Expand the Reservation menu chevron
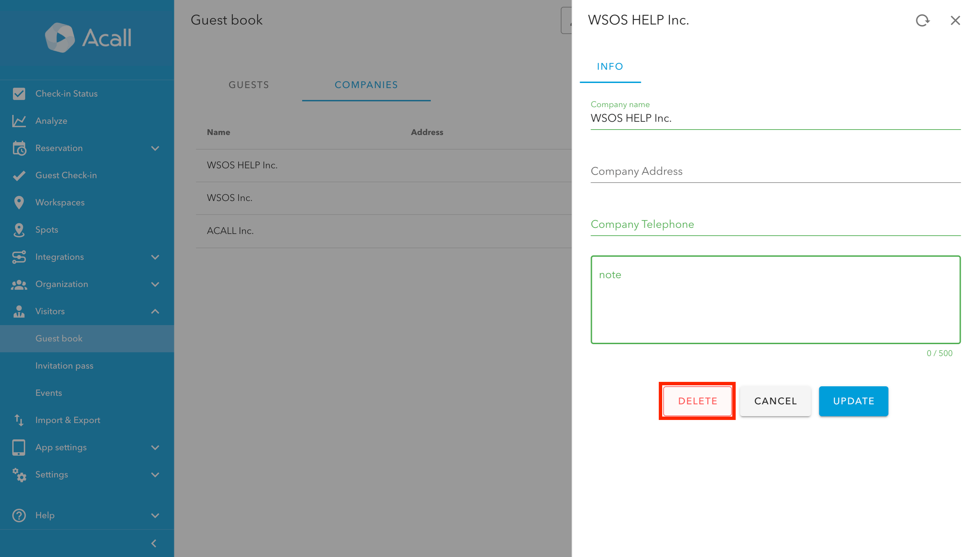Screen dimensions: 980x557 coord(155,148)
